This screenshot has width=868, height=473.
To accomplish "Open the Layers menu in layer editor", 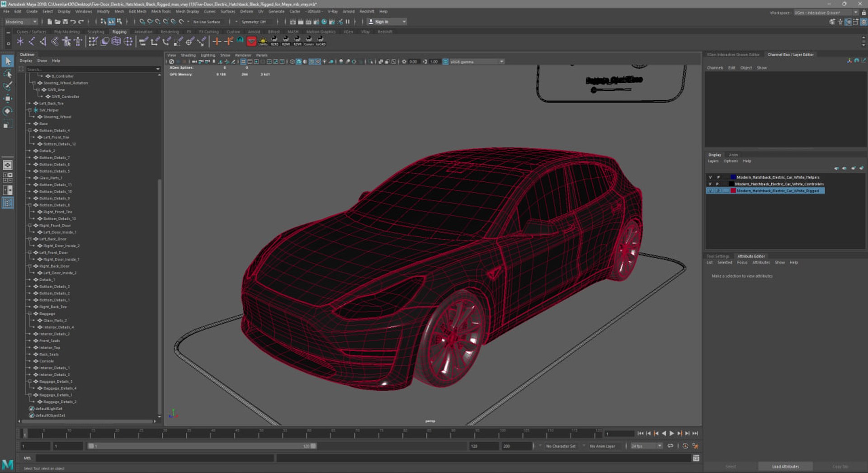I will pos(713,161).
